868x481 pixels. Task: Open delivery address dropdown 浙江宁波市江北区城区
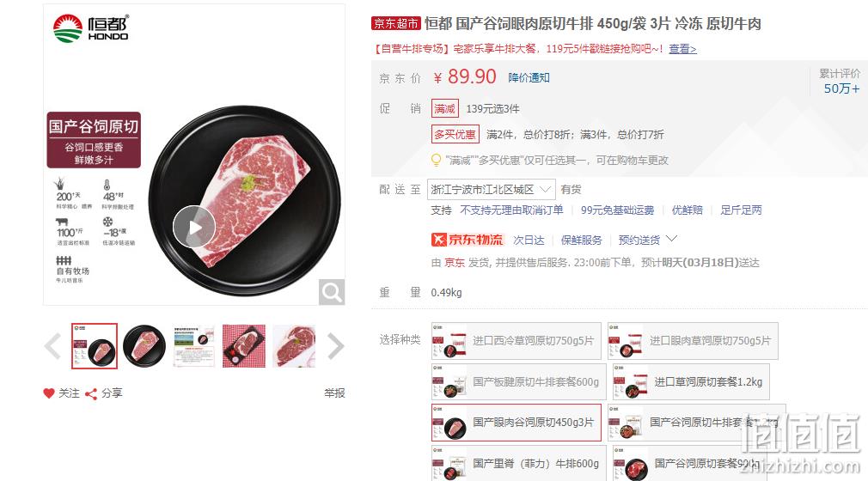[491, 190]
